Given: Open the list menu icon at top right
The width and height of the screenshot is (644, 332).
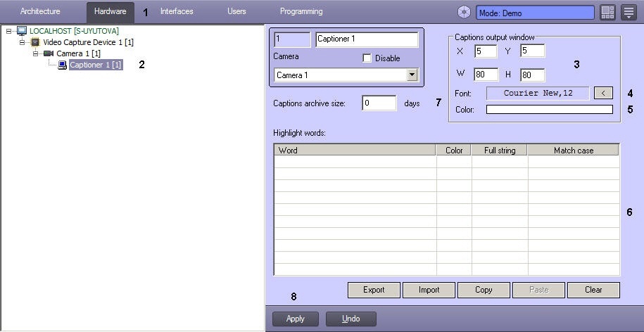Looking at the screenshot, I should click(629, 13).
